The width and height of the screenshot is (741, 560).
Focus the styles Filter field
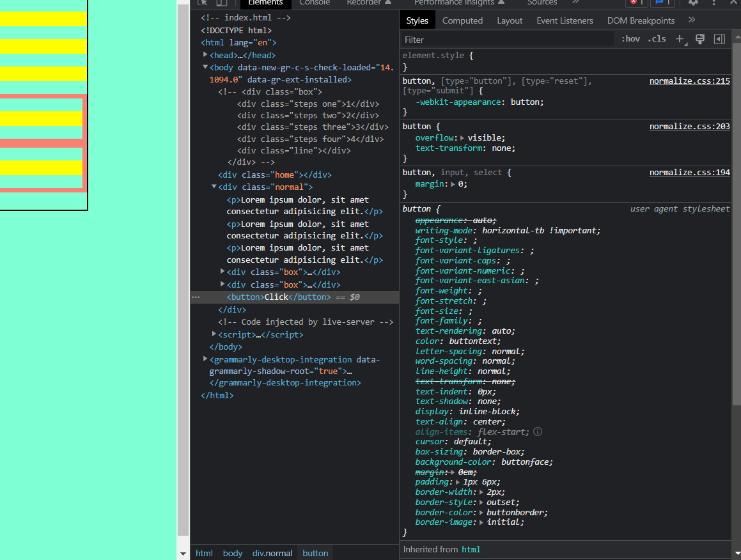pos(508,40)
